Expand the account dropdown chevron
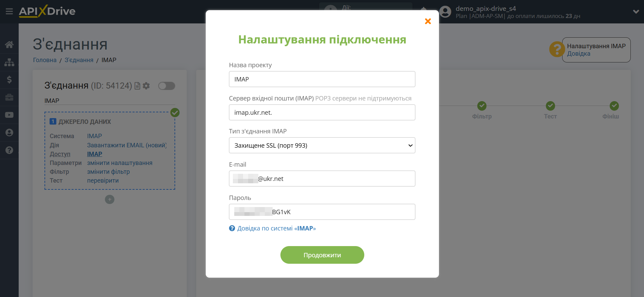Screen dimensions: 644x297 coord(636,12)
